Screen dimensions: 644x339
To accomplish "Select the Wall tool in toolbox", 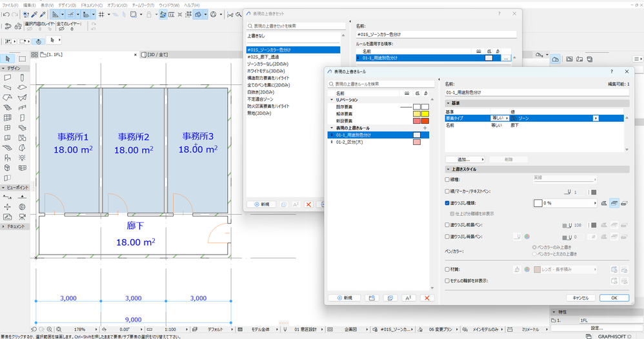I will 8,77.
